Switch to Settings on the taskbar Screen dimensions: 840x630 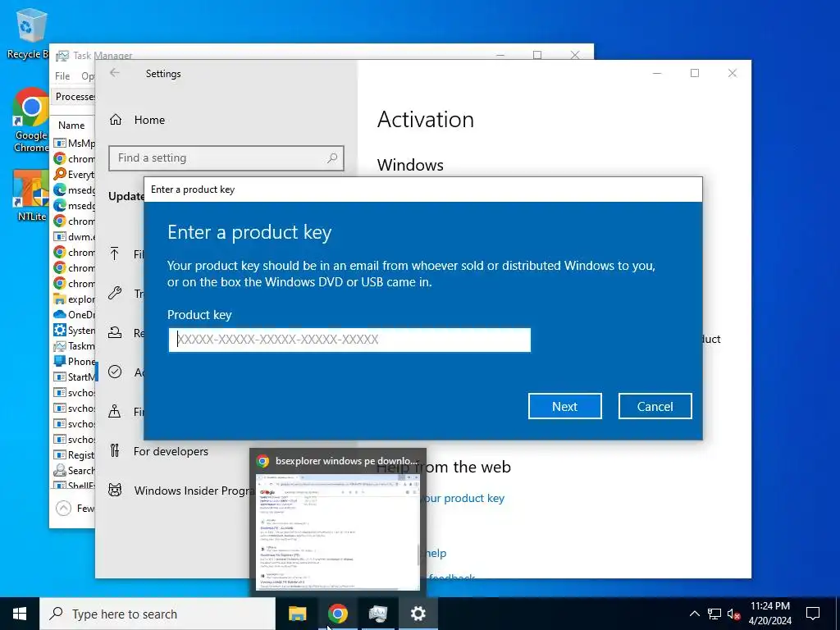click(x=418, y=614)
